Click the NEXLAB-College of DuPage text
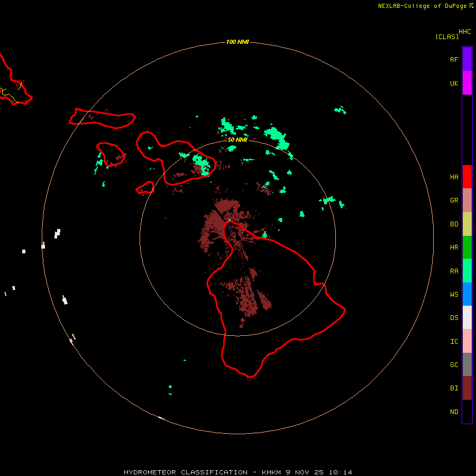Image resolution: width=476 pixels, height=476 pixels. click(x=422, y=6)
